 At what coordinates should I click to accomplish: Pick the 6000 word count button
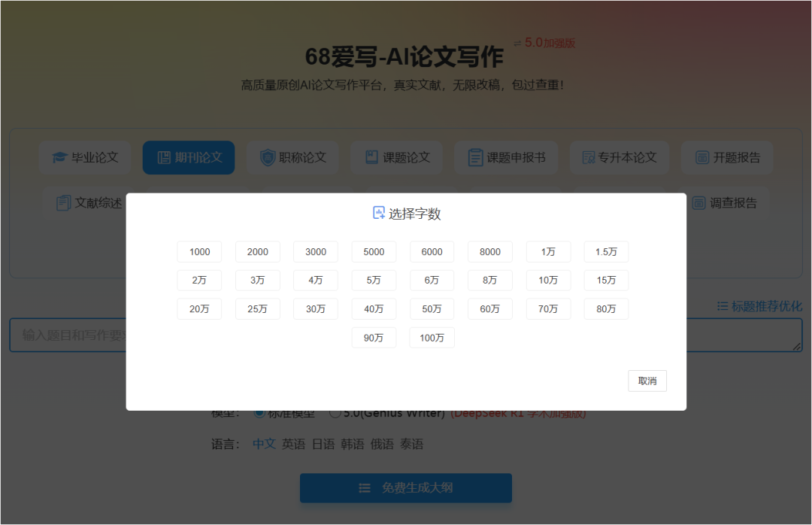pos(432,252)
